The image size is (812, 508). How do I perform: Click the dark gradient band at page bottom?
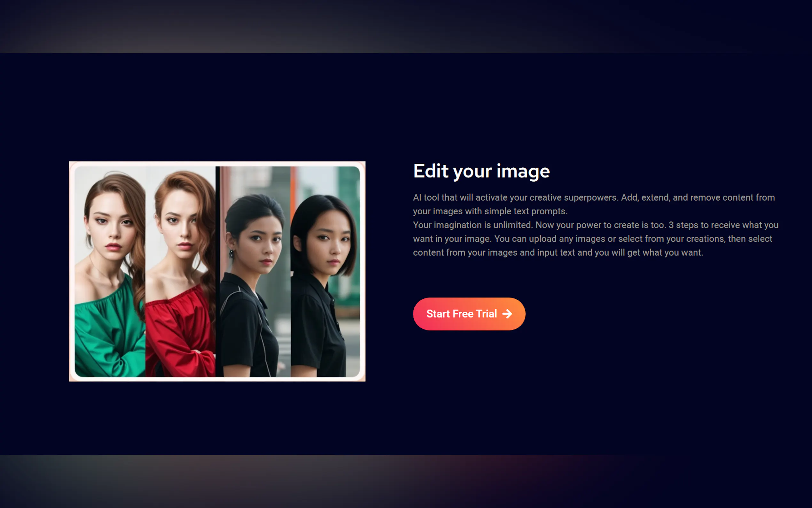coord(406,481)
